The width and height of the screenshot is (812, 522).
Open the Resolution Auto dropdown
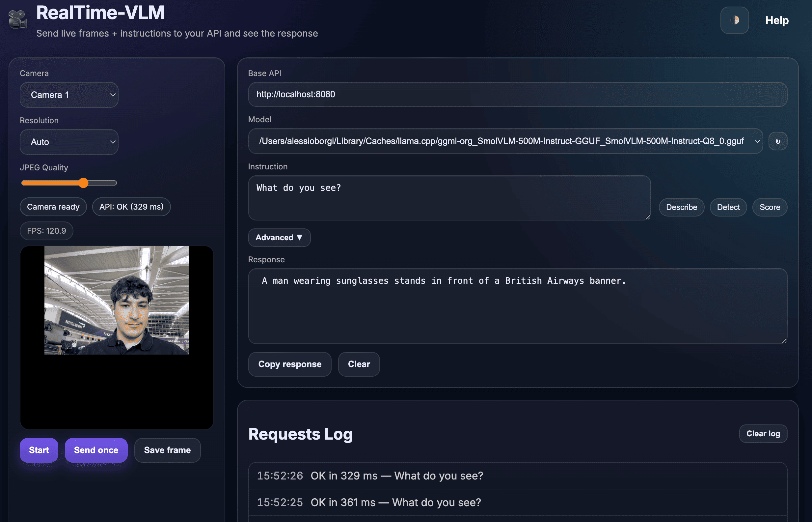click(x=69, y=142)
